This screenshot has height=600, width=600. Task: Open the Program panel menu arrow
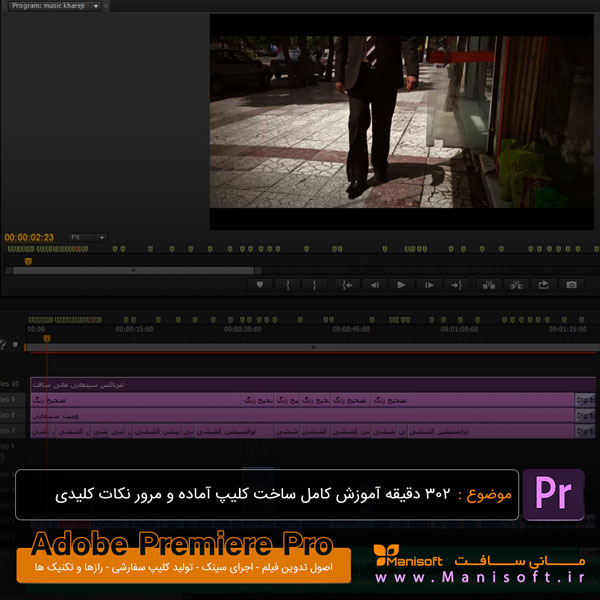pos(96,6)
